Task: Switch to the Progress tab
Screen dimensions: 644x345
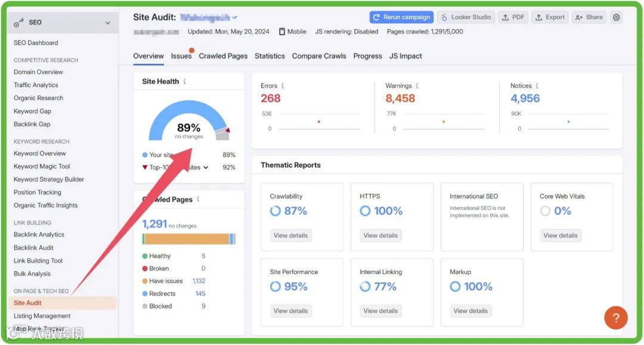Action: pyautogui.click(x=367, y=56)
